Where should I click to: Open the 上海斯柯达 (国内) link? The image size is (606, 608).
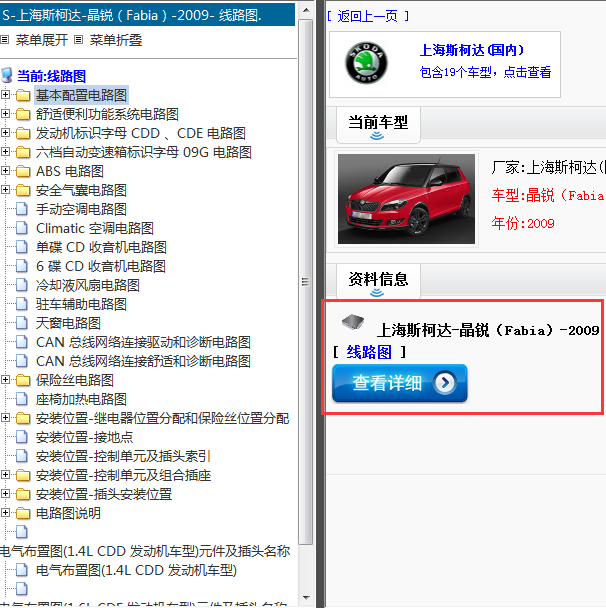pos(472,50)
